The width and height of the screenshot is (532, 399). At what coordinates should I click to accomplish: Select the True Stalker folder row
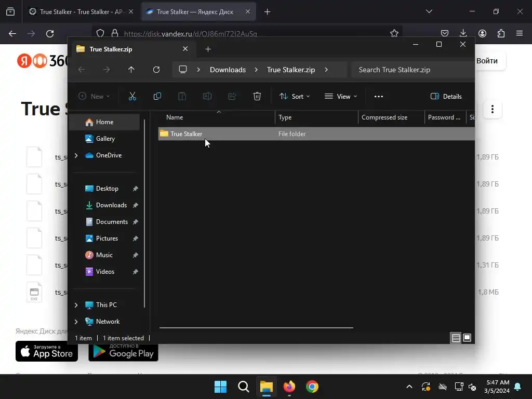click(316, 134)
